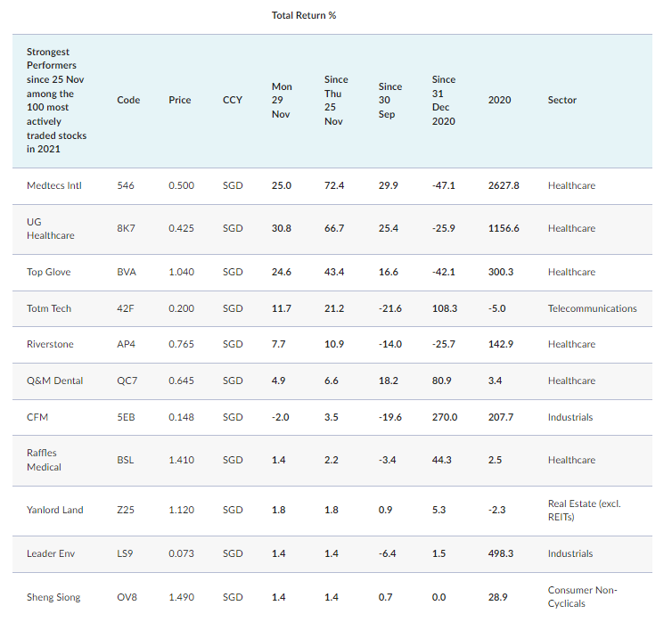Click the Code column header
672x622 pixels.
coord(128,100)
